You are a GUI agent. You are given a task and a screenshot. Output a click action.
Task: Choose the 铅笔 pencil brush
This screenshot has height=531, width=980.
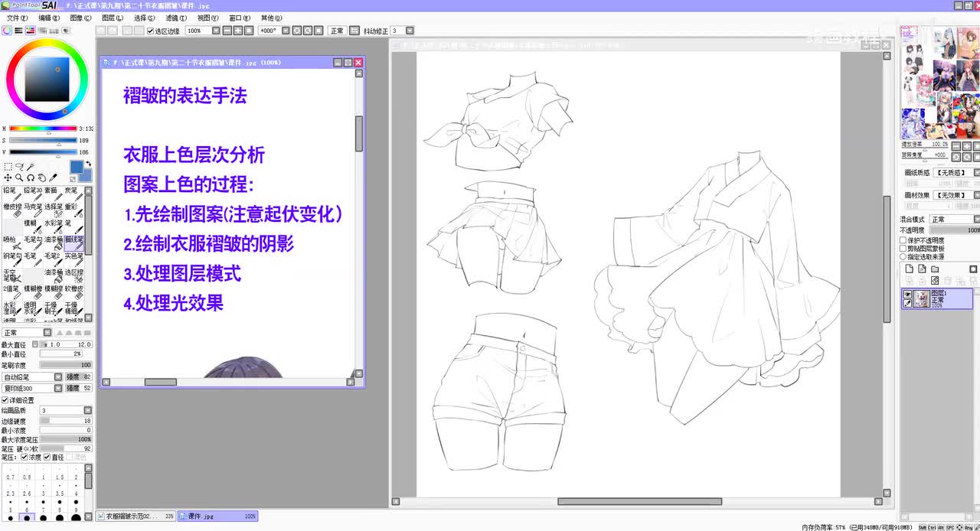[x=11, y=194]
